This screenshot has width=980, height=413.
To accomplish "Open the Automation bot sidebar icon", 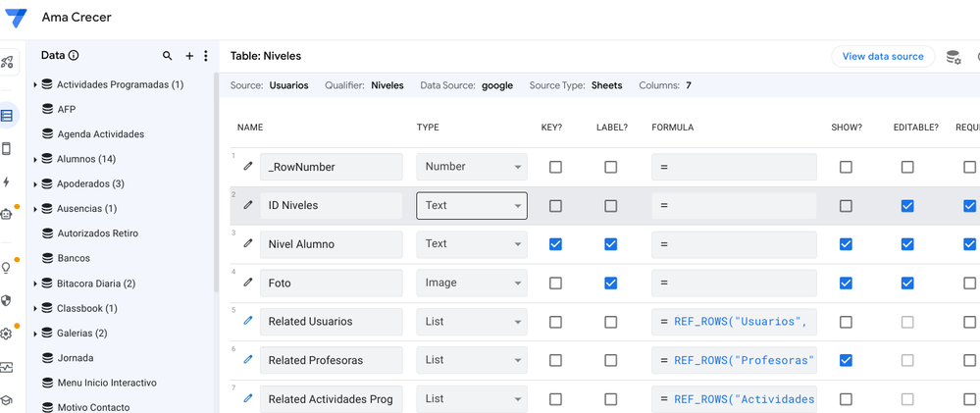I will point(7,214).
